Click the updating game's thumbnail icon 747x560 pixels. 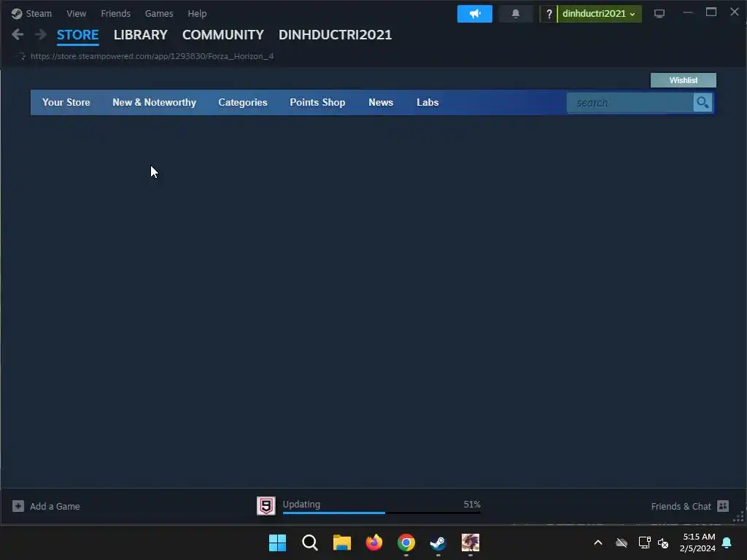coord(266,506)
